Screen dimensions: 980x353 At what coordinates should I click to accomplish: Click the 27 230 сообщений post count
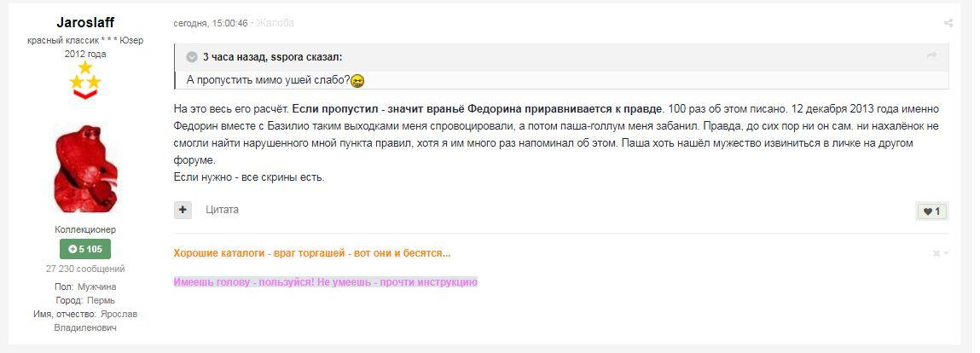click(85, 269)
